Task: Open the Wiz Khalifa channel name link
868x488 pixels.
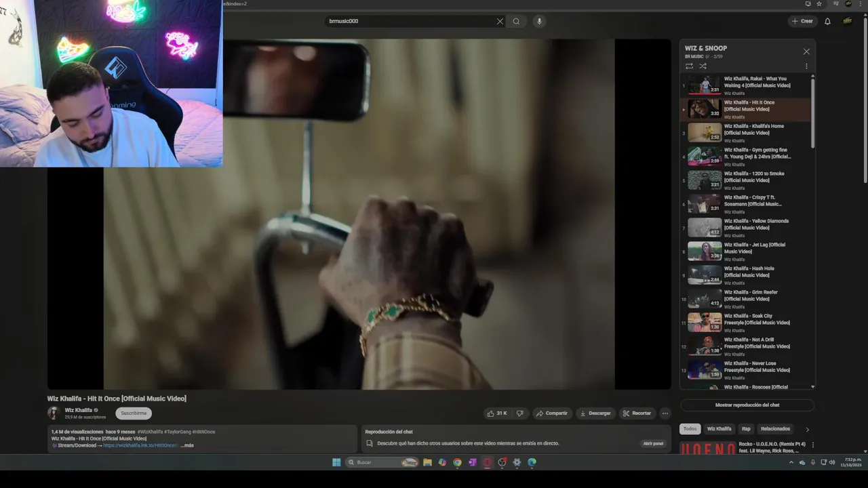Action: coord(79,410)
